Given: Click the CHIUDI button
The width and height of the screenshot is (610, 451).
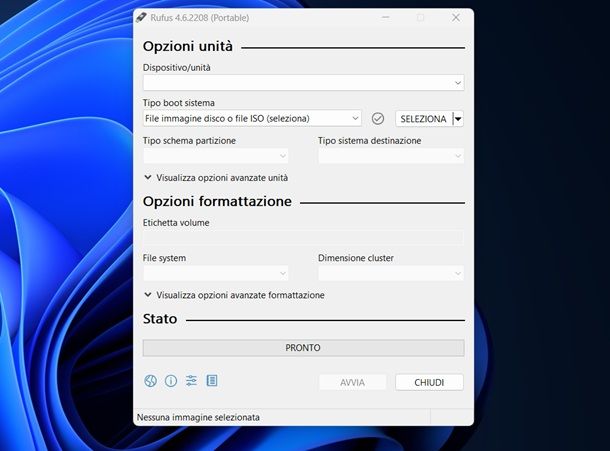Looking at the screenshot, I should [x=429, y=383].
